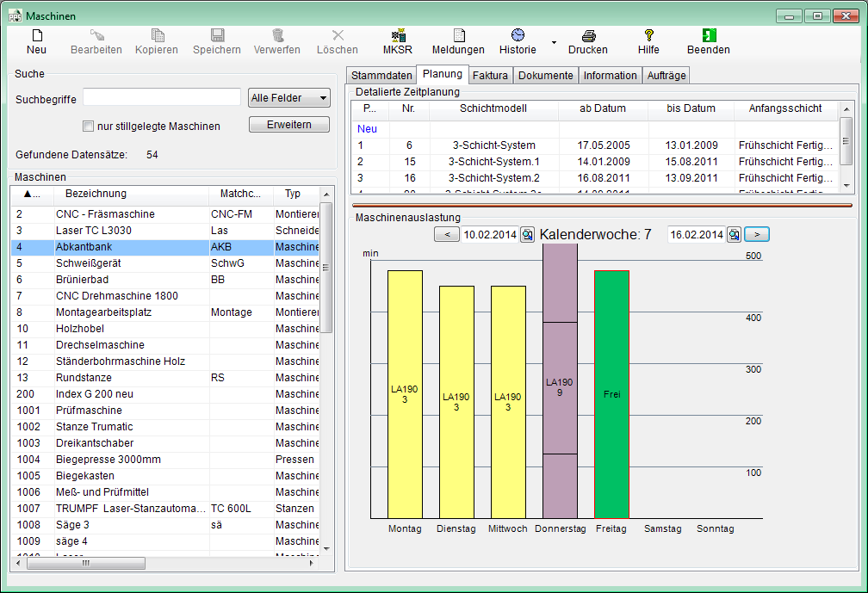Open calendar picker next to 10.02.2014
868x593 pixels.
point(527,235)
